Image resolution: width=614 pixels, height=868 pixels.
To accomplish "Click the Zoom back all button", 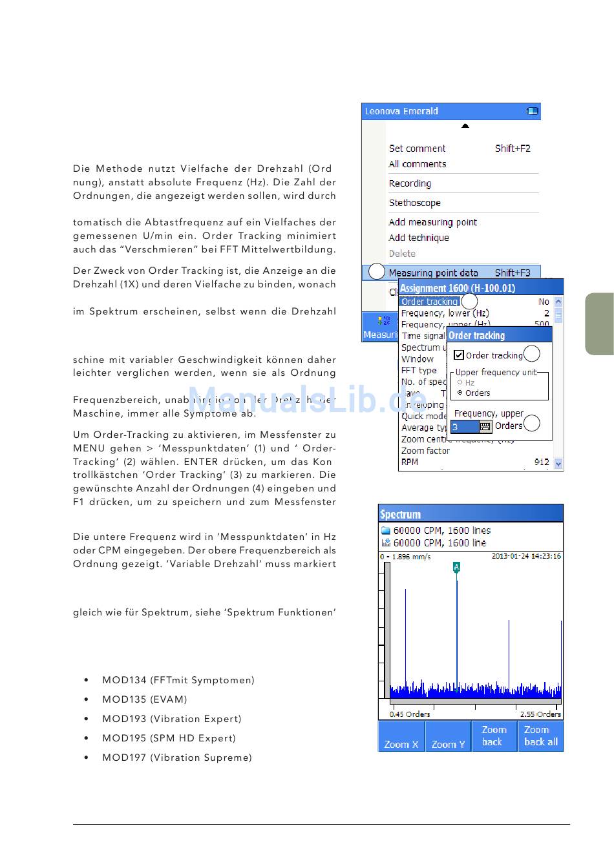I will click(541, 736).
